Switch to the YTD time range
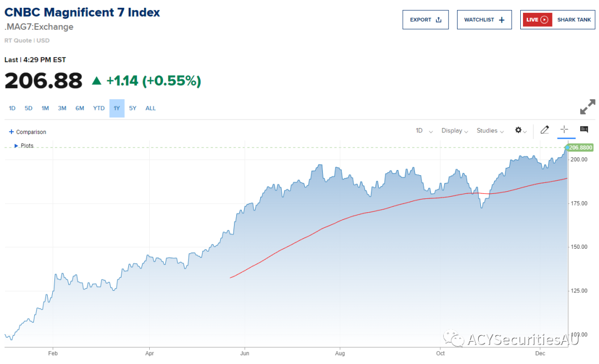 click(99, 108)
